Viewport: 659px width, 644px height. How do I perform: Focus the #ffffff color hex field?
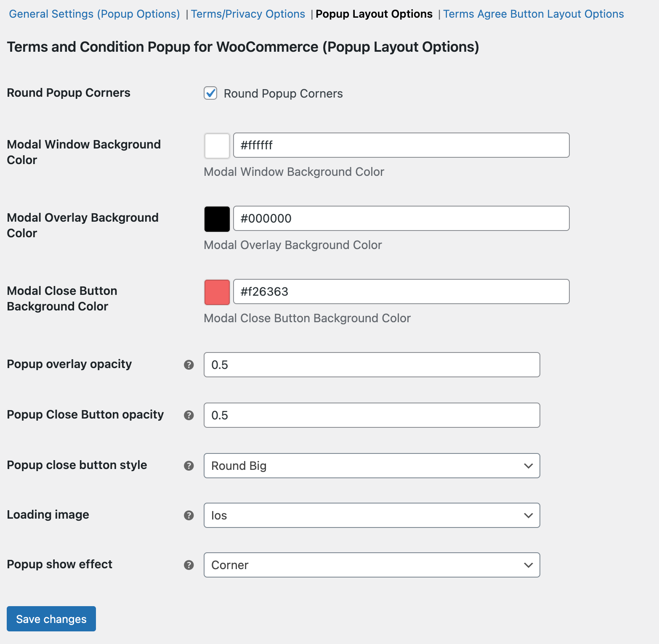click(x=401, y=145)
